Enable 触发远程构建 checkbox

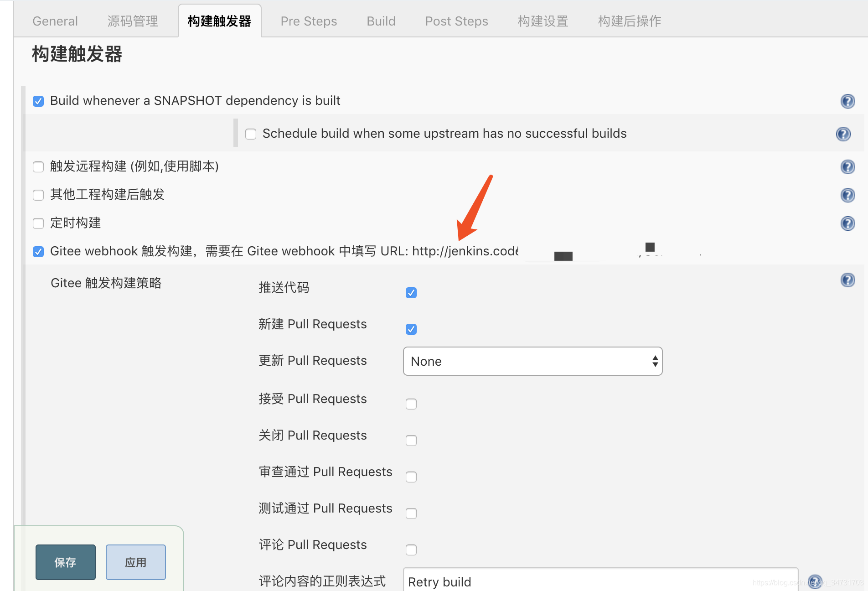click(38, 166)
